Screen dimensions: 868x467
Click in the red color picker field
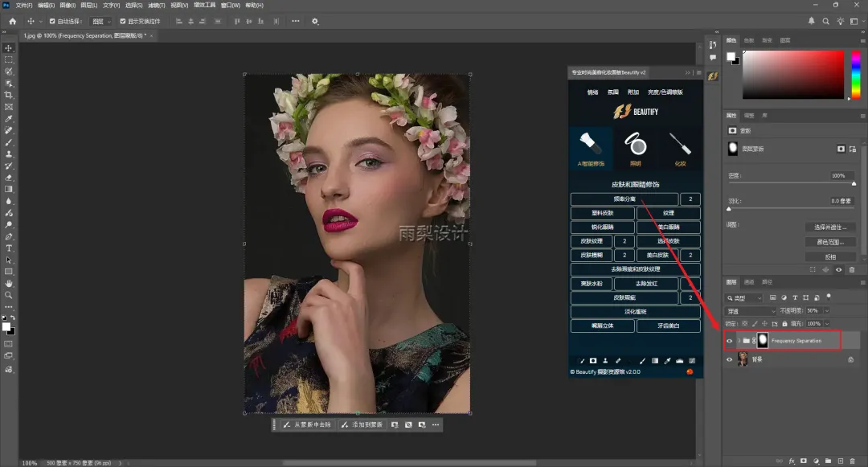(x=792, y=74)
